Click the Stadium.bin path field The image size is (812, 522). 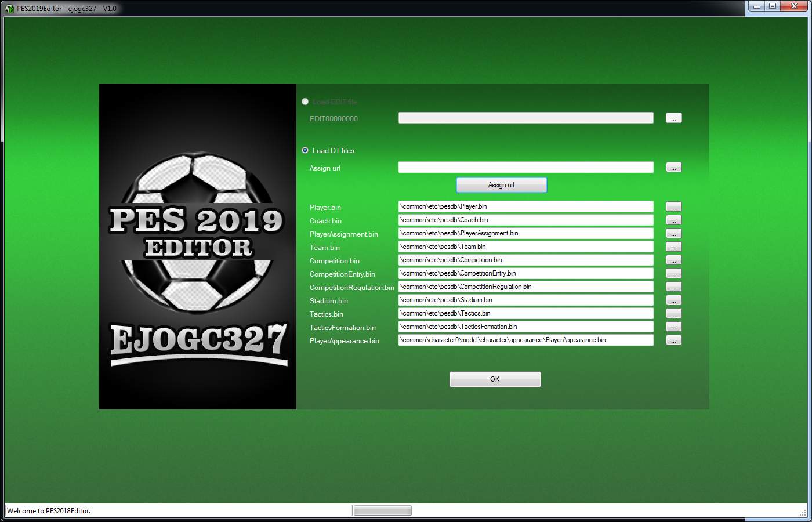click(x=525, y=300)
